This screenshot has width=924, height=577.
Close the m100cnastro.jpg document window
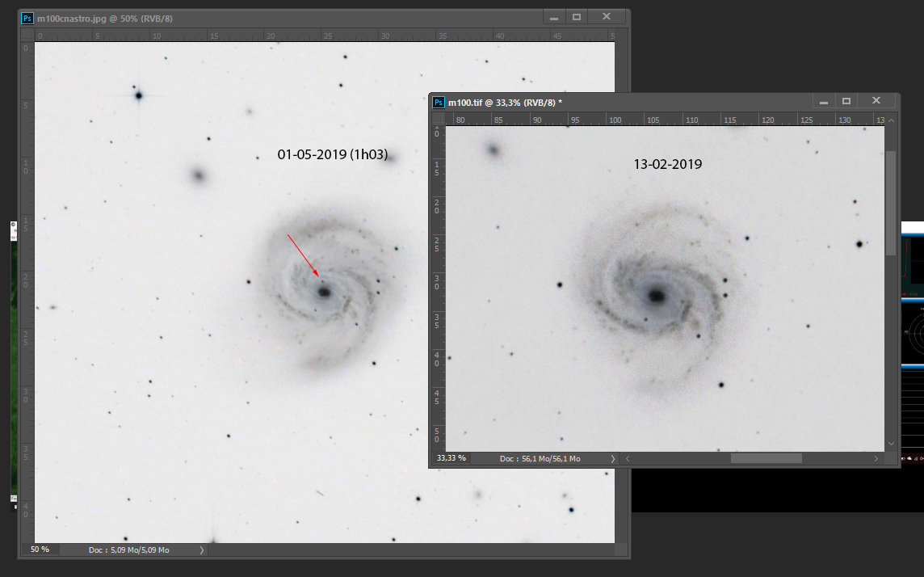pos(607,16)
